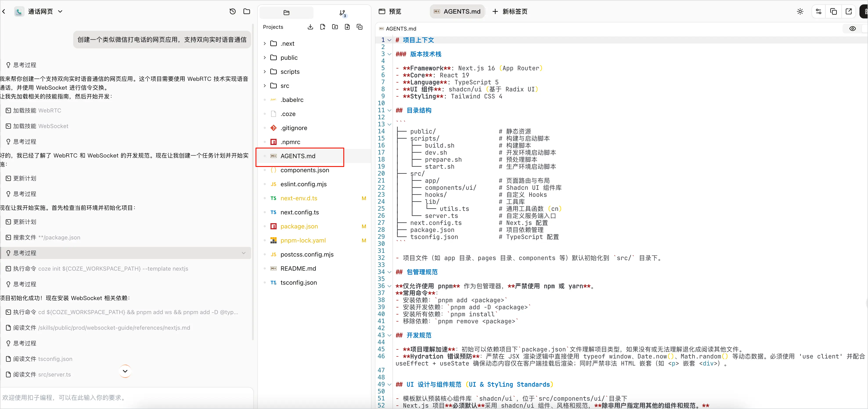Click the AGENTS.md breadcrumb above the editor
Screen dimensions: 868x409
(398, 29)
